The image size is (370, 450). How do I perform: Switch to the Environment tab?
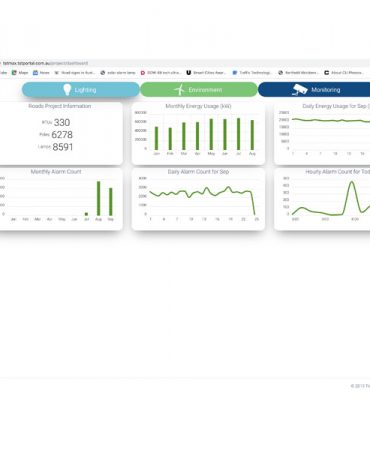[199, 90]
